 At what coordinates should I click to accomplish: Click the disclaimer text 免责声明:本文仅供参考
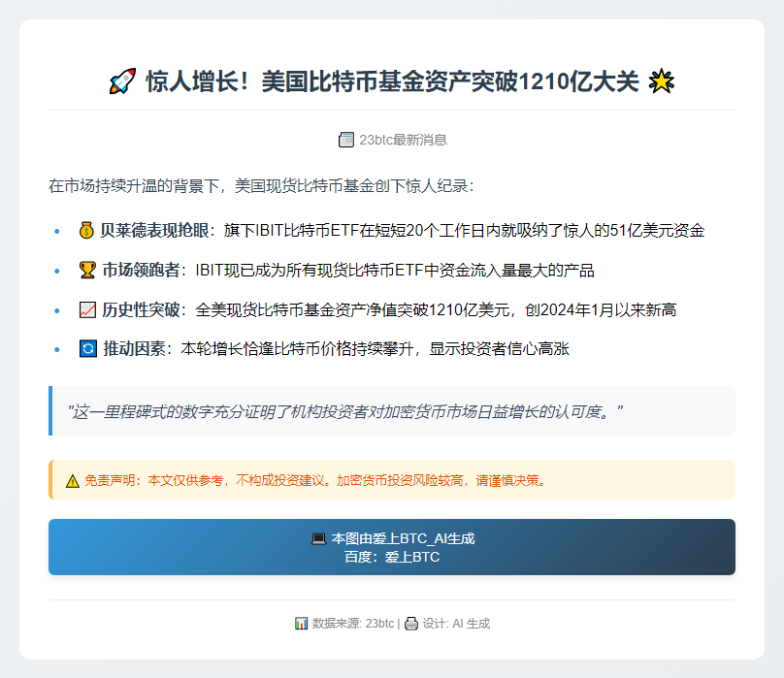click(x=153, y=480)
